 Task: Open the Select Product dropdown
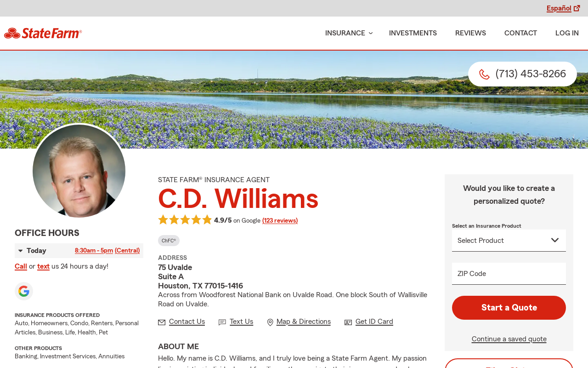pos(509,241)
